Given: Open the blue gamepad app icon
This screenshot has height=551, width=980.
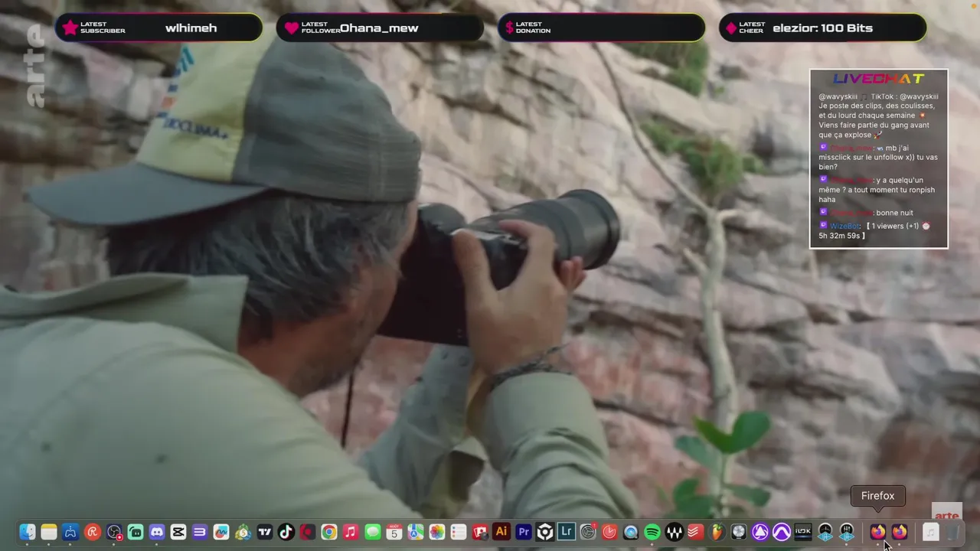Looking at the screenshot, I should pyautogui.click(x=70, y=532).
